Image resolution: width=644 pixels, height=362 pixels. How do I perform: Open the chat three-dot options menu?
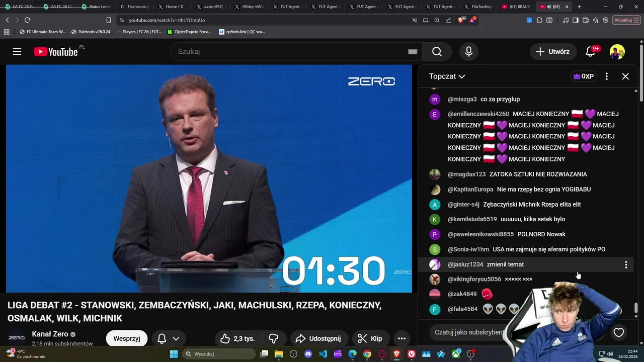coord(607,76)
